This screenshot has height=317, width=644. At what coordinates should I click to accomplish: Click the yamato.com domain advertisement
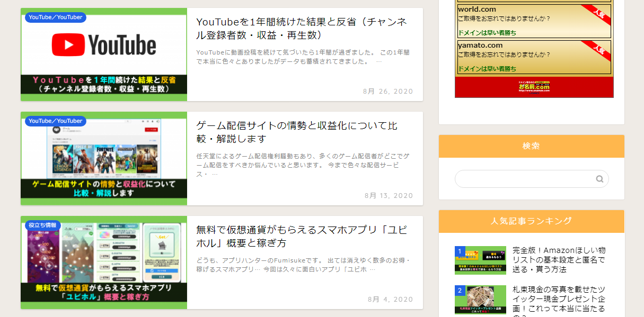click(x=534, y=57)
